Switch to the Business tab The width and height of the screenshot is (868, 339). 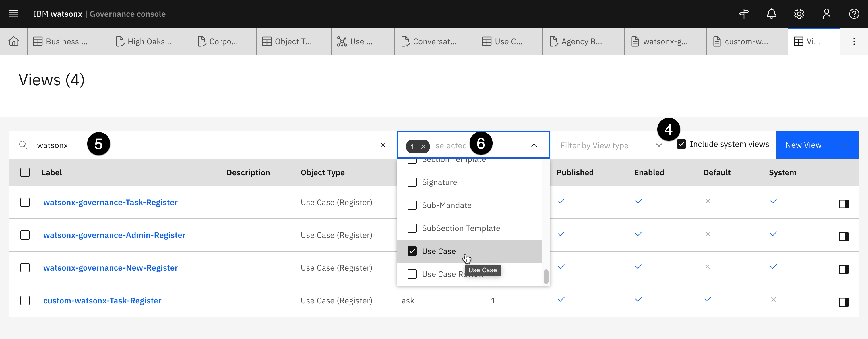pos(68,41)
